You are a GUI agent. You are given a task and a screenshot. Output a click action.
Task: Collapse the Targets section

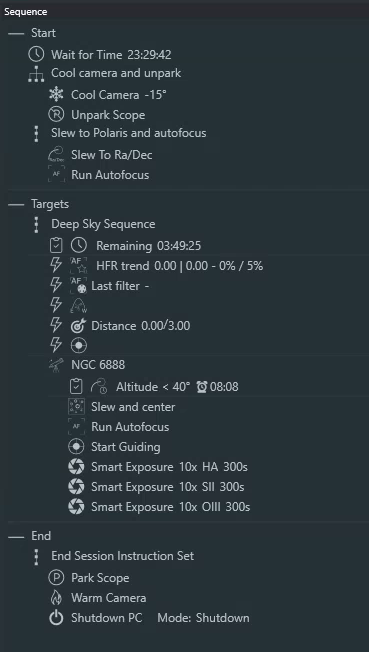point(16,204)
